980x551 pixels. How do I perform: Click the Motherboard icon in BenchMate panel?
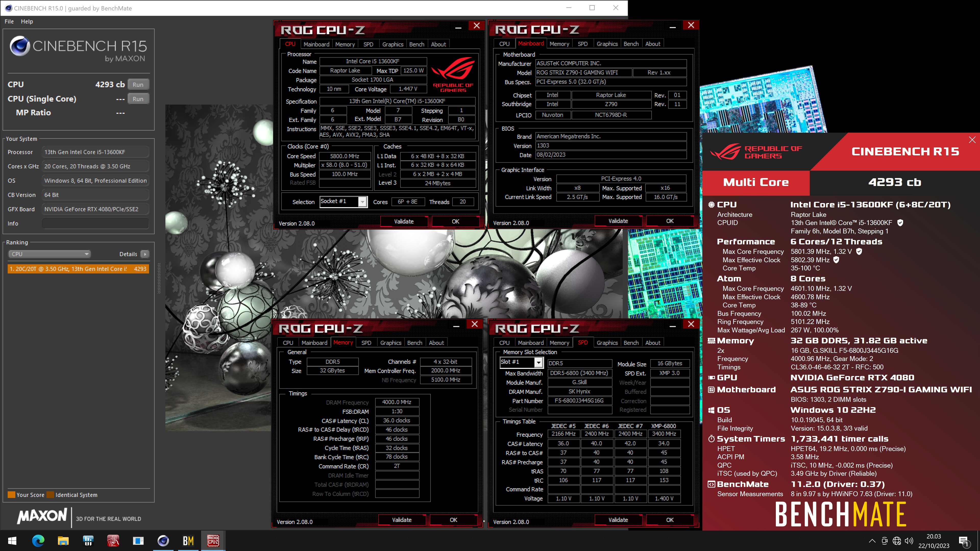pyautogui.click(x=711, y=389)
